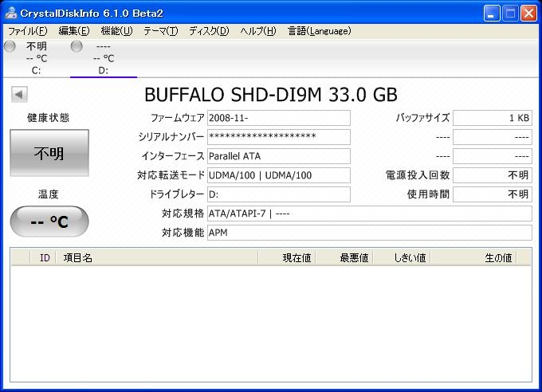Viewport: 542px width, 392px height.
Task: Click the BUFFALO SHD-DI9M 33.0 GB title
Action: [271, 95]
